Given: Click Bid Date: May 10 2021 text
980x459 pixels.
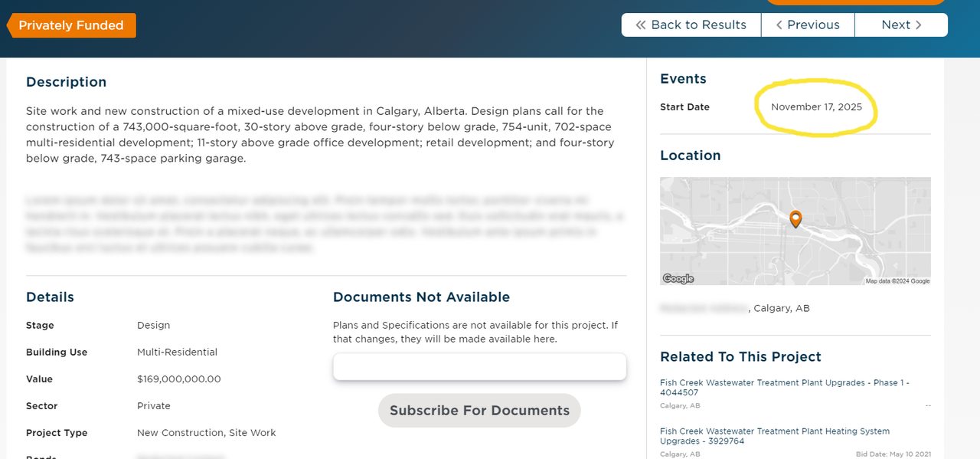Looking at the screenshot, I should click(895, 454).
